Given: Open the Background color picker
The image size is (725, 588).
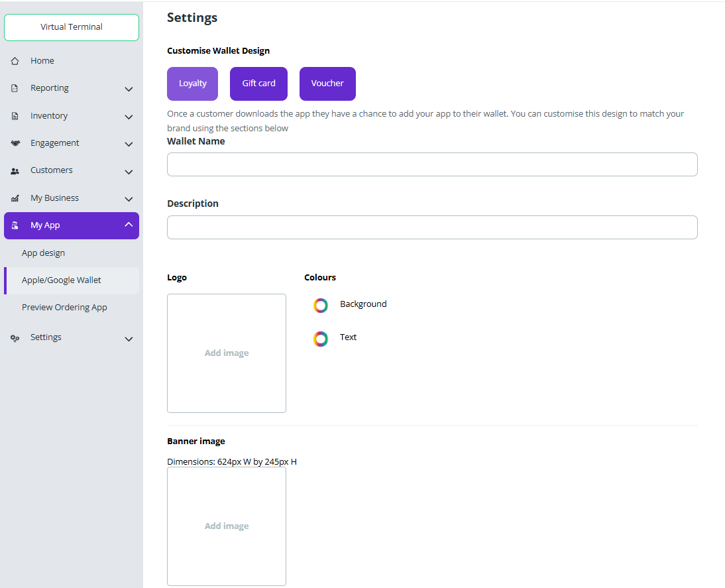Looking at the screenshot, I should click(x=321, y=306).
